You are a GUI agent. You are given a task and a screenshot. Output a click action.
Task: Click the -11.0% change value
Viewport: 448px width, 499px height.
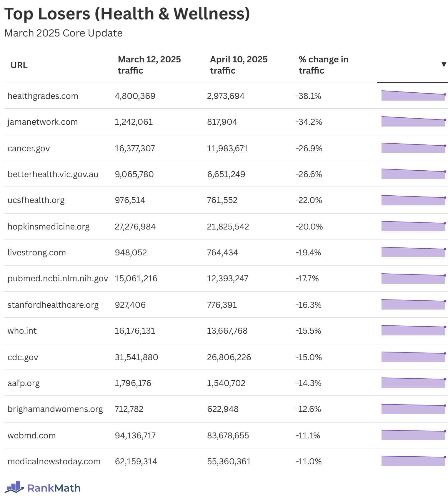[x=309, y=461]
